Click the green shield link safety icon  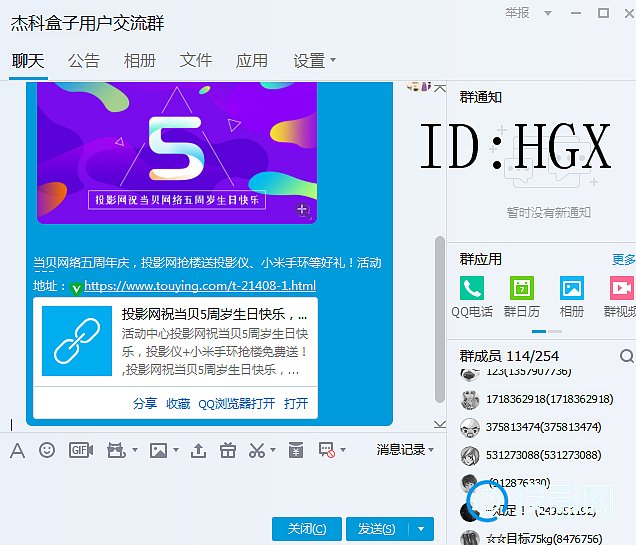coord(76,288)
